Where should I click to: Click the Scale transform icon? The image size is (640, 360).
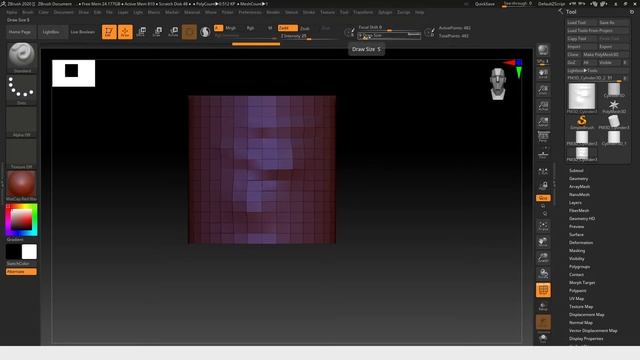(x=157, y=32)
